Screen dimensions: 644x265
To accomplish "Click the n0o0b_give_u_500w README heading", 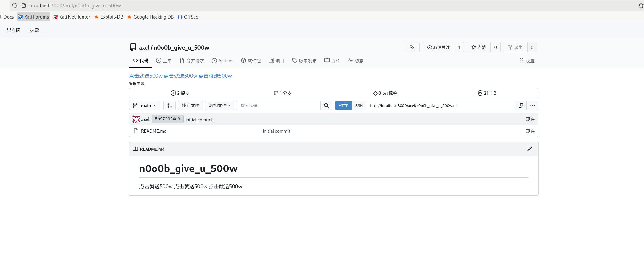I will click(188, 168).
